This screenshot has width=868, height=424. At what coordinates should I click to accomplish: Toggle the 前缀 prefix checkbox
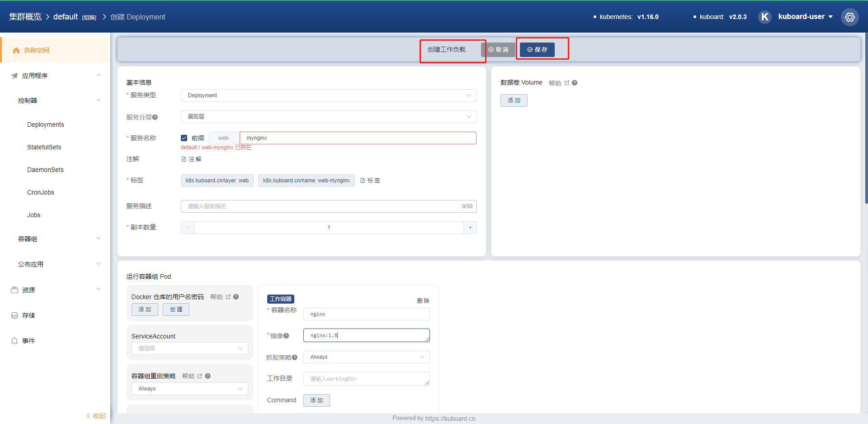(184, 138)
